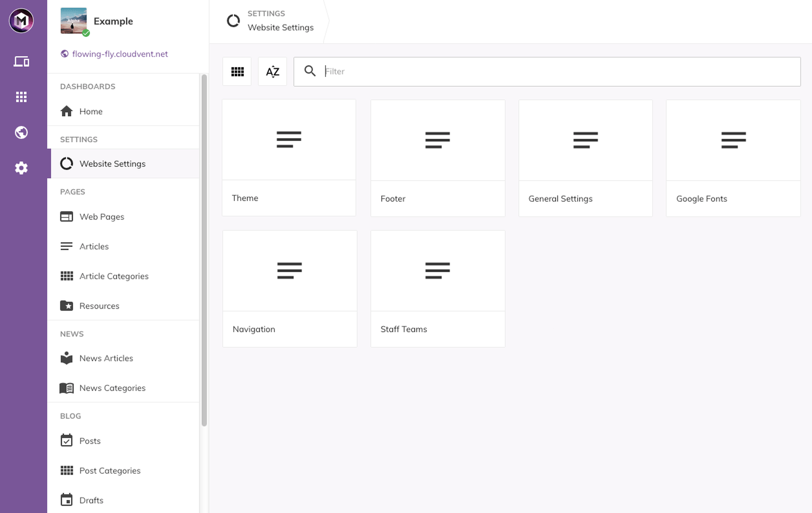Open the flowing-fly.cloudvent.net link
Viewport: 812px width, 513px height.
120,54
